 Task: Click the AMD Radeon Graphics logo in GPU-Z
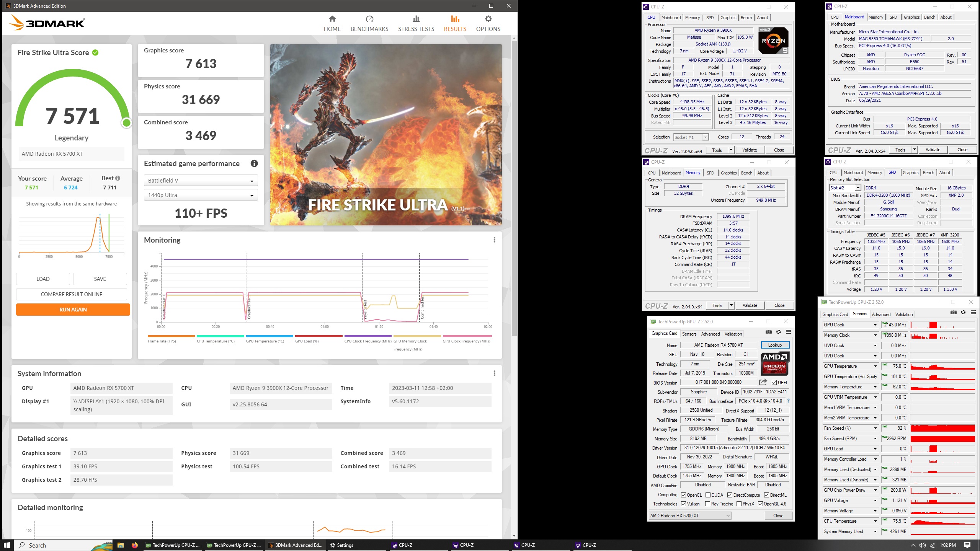pyautogui.click(x=774, y=364)
